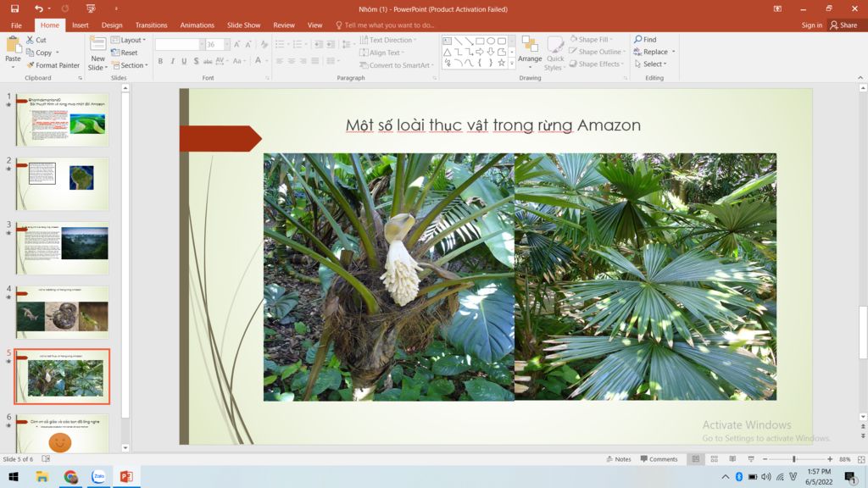Select slide 4 animals thumbnail
The image size is (868, 488).
point(62,312)
